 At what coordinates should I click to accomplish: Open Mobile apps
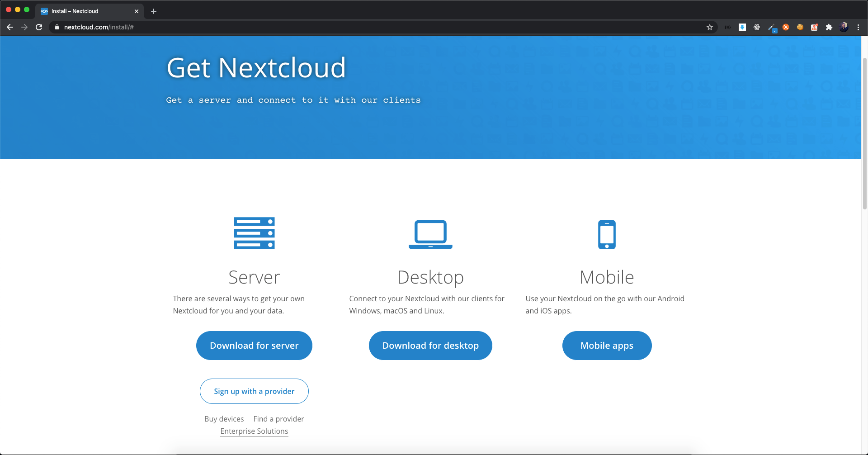(x=607, y=345)
